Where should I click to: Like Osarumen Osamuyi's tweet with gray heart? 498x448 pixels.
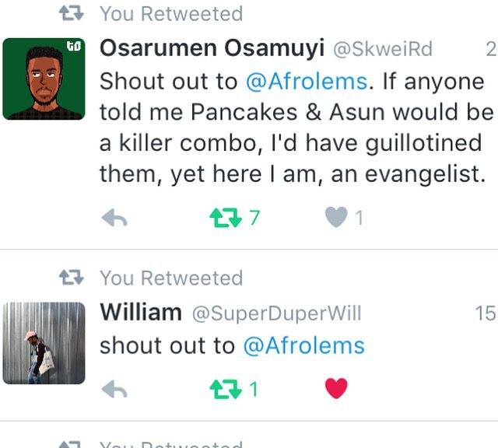tap(336, 217)
